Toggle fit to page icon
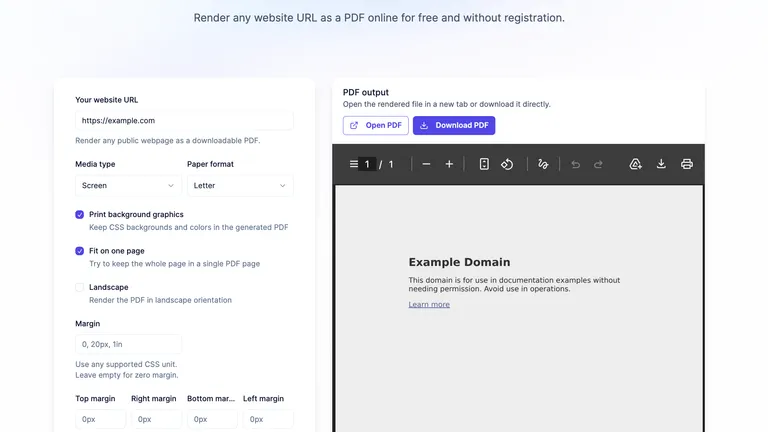The image size is (768, 432). 484,164
